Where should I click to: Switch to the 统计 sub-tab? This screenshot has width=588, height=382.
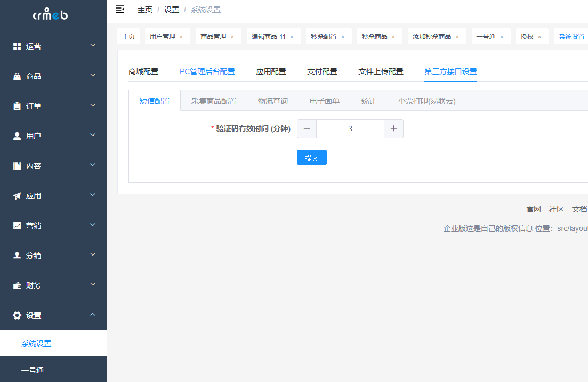coord(368,101)
